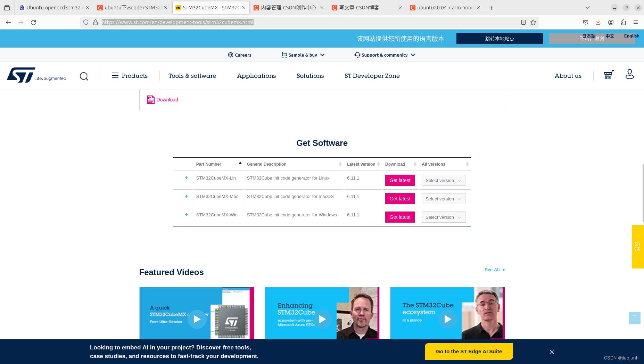Switch site language to English
This screenshot has height=364, width=644.
(631, 36)
